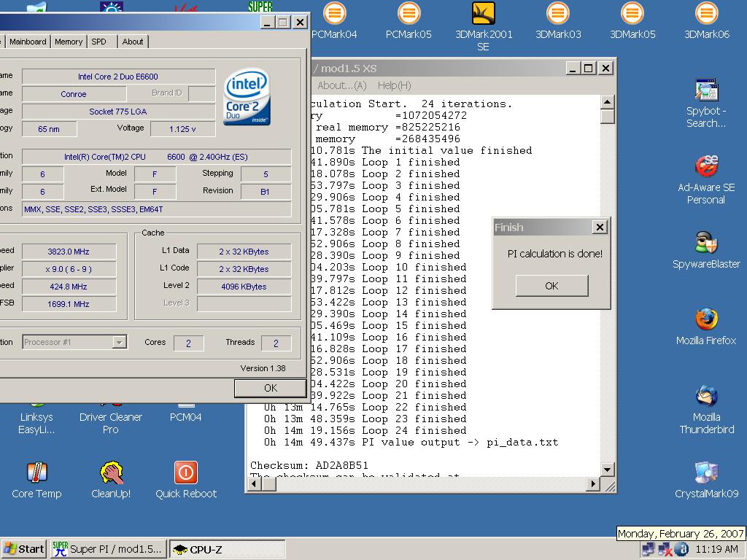Open Quick Reboot desktop icon
Screen dimensions: 747x560
[186, 480]
